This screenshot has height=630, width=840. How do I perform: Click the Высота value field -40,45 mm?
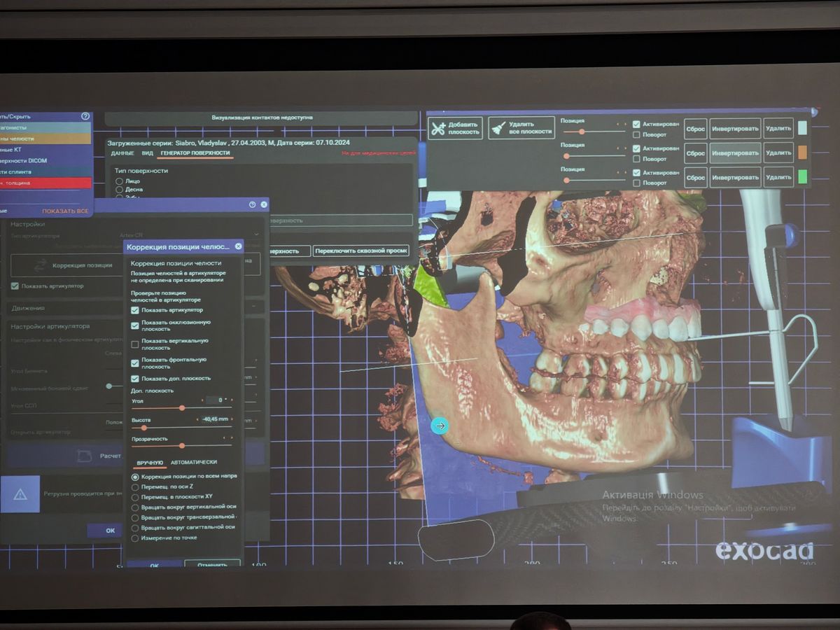pos(216,420)
